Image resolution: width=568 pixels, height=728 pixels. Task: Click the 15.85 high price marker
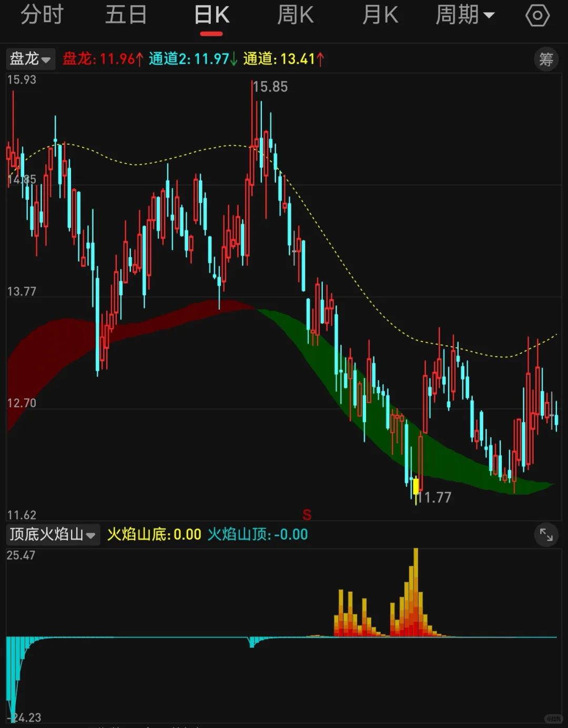[270, 87]
